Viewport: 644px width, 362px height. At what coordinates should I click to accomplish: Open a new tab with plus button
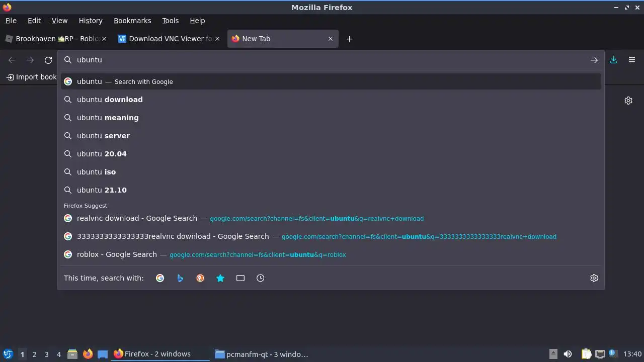pyautogui.click(x=349, y=39)
